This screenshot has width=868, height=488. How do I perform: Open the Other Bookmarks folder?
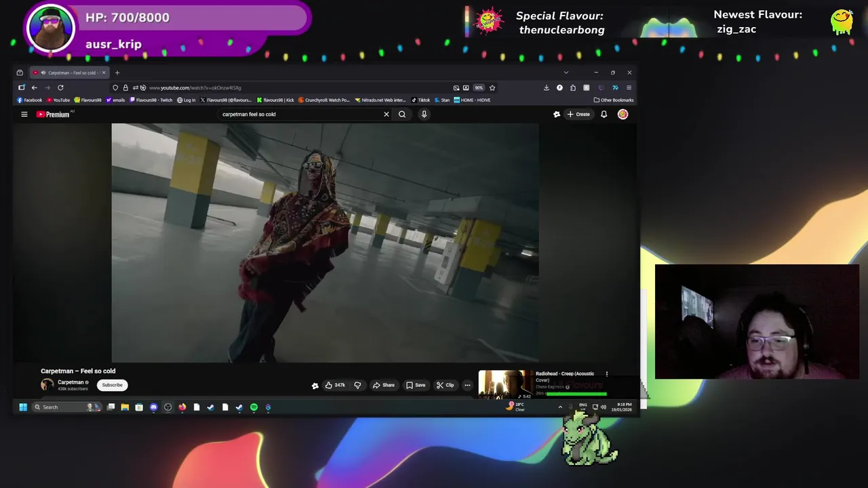pos(614,100)
